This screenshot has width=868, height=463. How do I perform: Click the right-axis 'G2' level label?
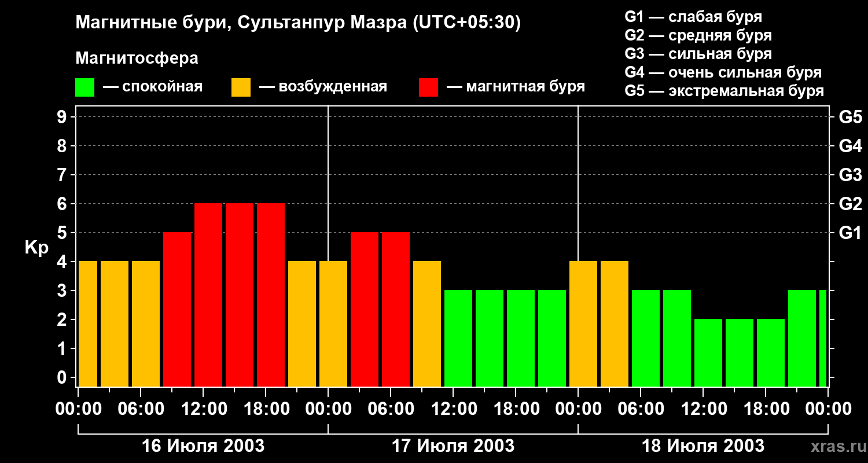click(x=851, y=204)
